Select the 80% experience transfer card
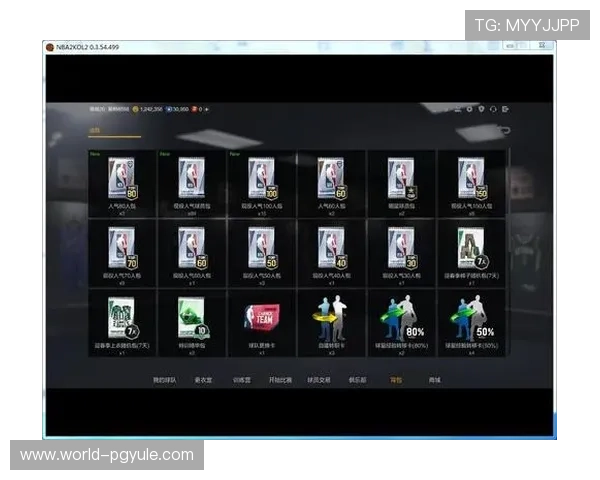The height and width of the screenshot is (480, 600). coord(401,319)
